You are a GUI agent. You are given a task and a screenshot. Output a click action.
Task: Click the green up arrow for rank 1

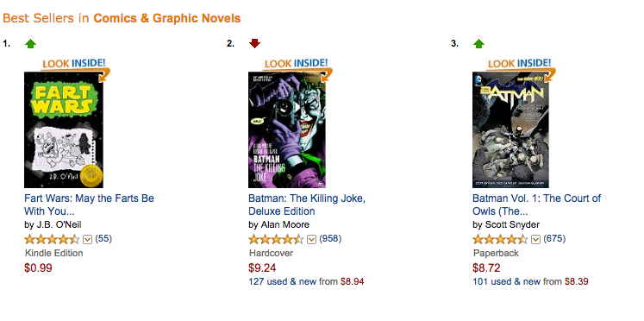[30, 43]
